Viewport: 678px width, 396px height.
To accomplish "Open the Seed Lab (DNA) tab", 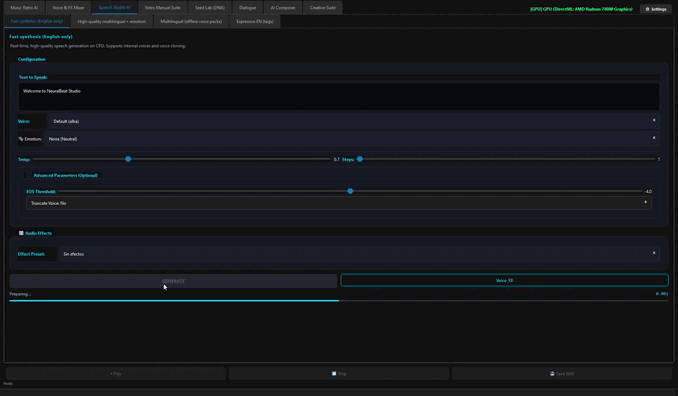I will (210, 8).
